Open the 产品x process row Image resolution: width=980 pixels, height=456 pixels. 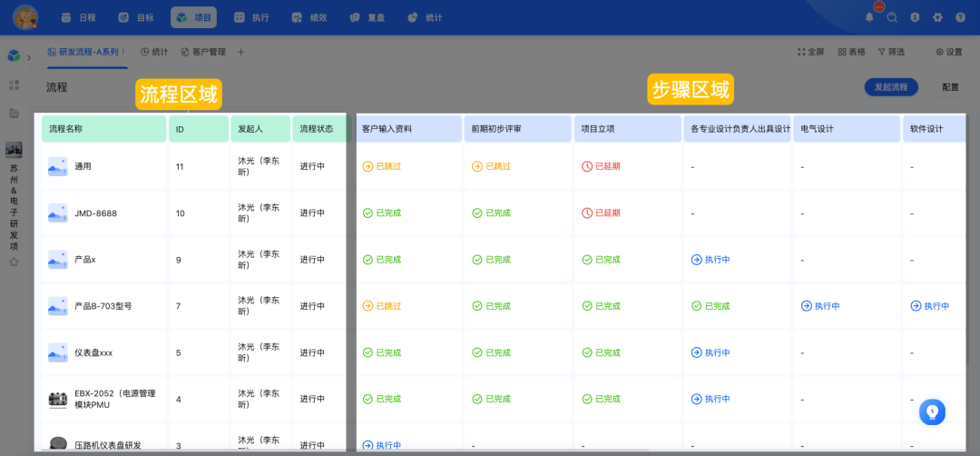85,260
